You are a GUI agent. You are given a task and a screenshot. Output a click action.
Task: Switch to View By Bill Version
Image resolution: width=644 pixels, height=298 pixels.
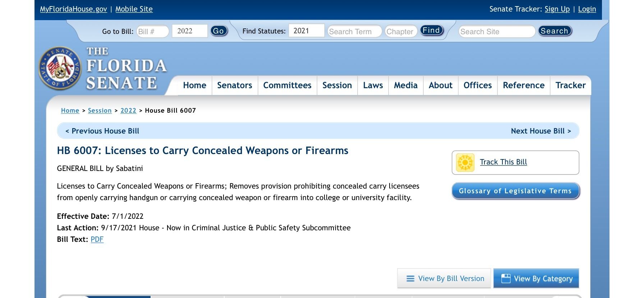coord(444,278)
